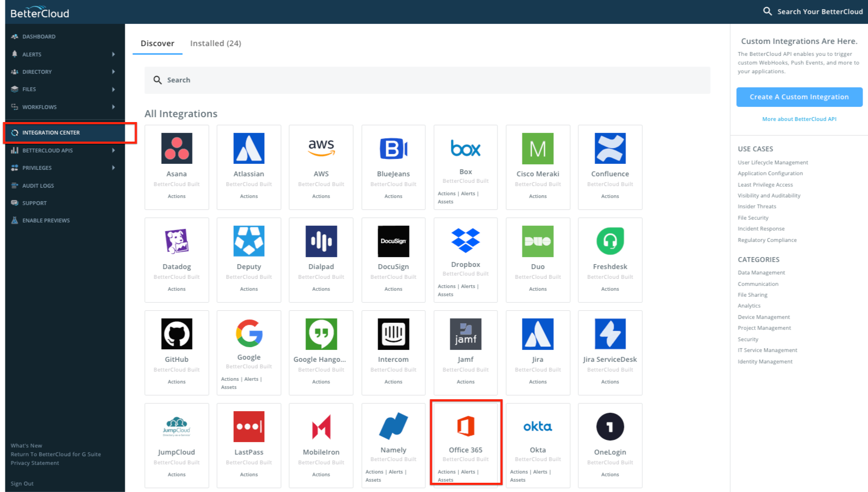Open the Dashboard from the sidebar
Image resolution: width=868 pixels, height=492 pixels.
coord(39,36)
